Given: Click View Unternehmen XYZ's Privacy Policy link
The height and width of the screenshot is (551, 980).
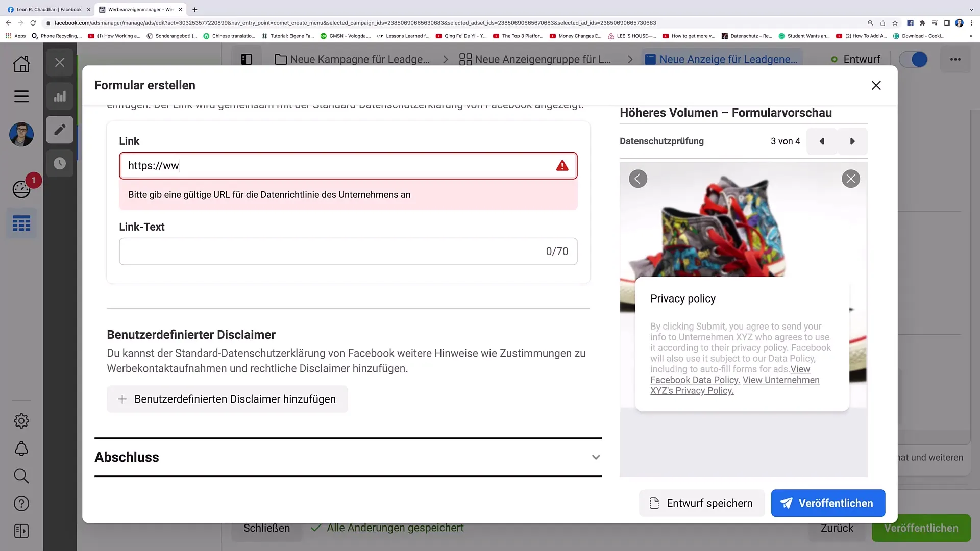Looking at the screenshot, I should pos(735,385).
